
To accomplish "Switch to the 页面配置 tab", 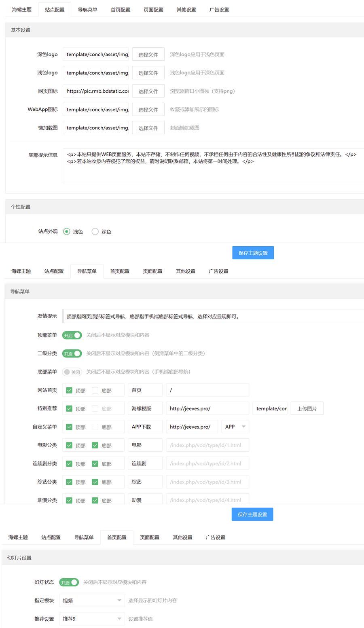I will pos(153,10).
